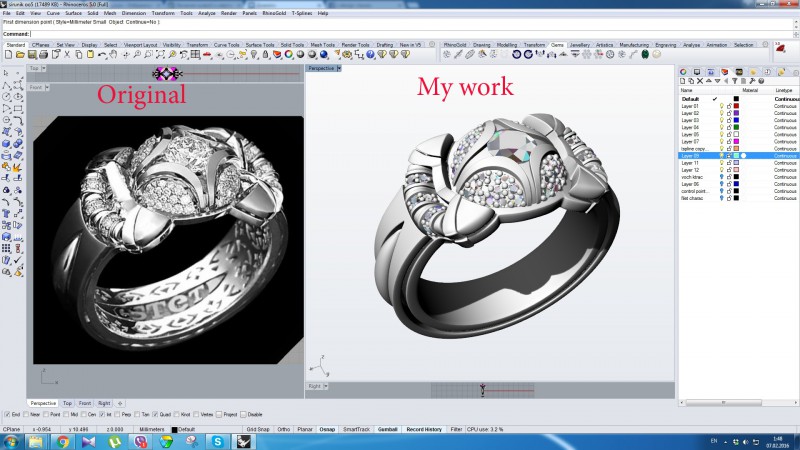Open Google Chrome from the taskbar
800x450 pixels.
point(63,441)
